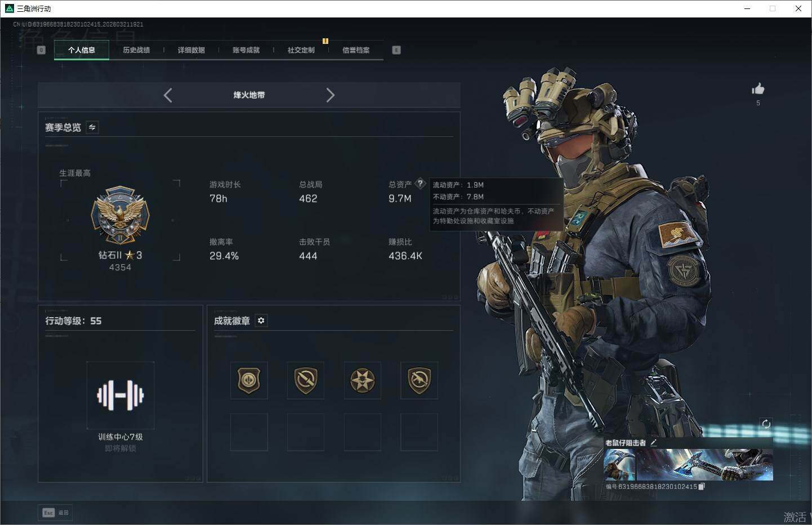Open 成就徽章 settings gear icon
Viewport: 812px width, 525px height.
point(261,321)
